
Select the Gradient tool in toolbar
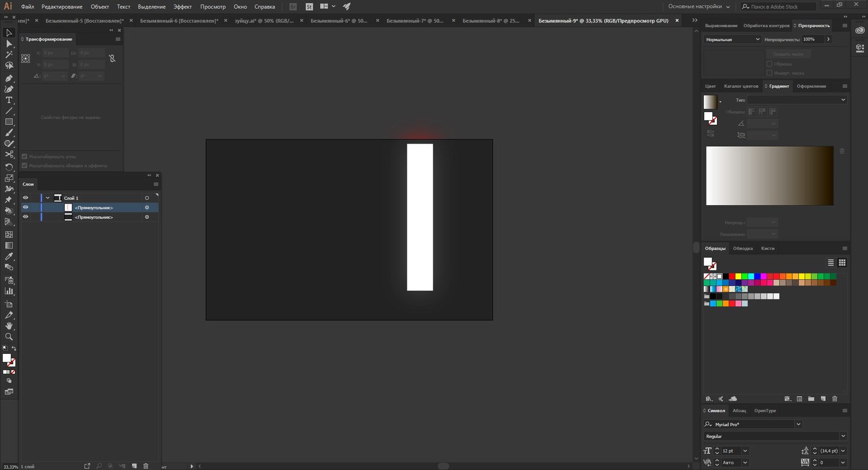[x=9, y=246]
